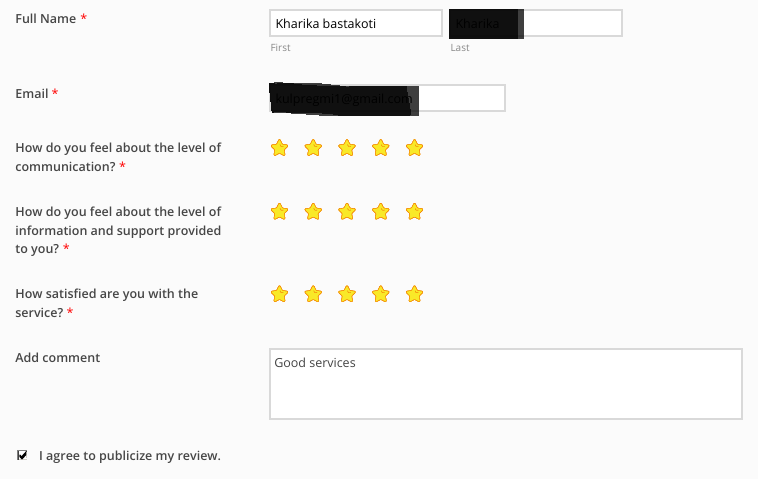Set service satisfaction to three stars
758x479 pixels.
tap(347, 294)
